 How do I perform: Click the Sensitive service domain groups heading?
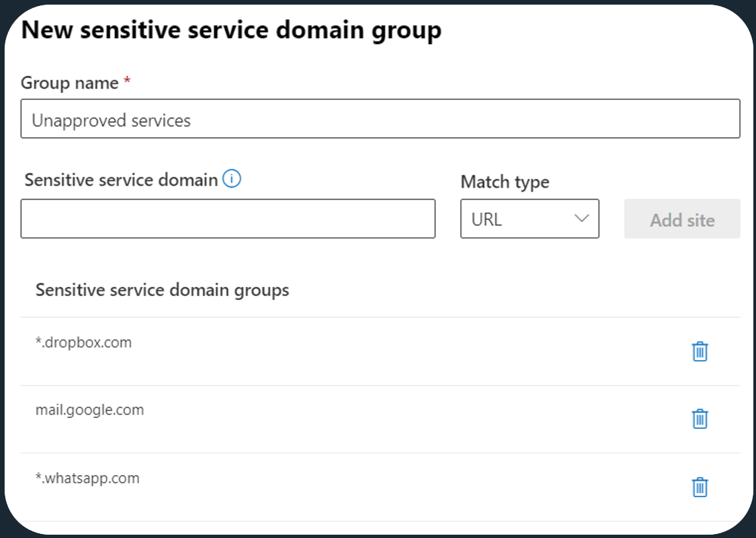tap(162, 289)
